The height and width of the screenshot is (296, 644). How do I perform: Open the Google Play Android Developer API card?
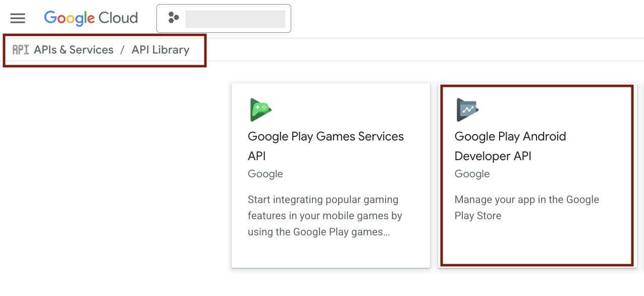tap(537, 175)
